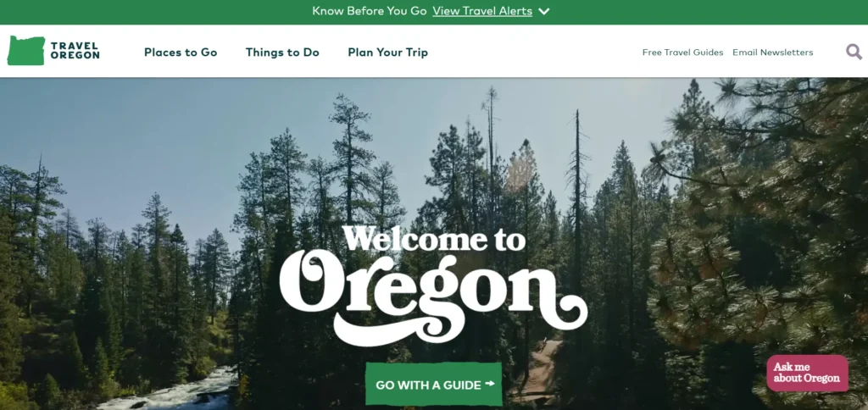Open the Ask me about Oregon chat bubble
The height and width of the screenshot is (410, 868).
tap(807, 373)
